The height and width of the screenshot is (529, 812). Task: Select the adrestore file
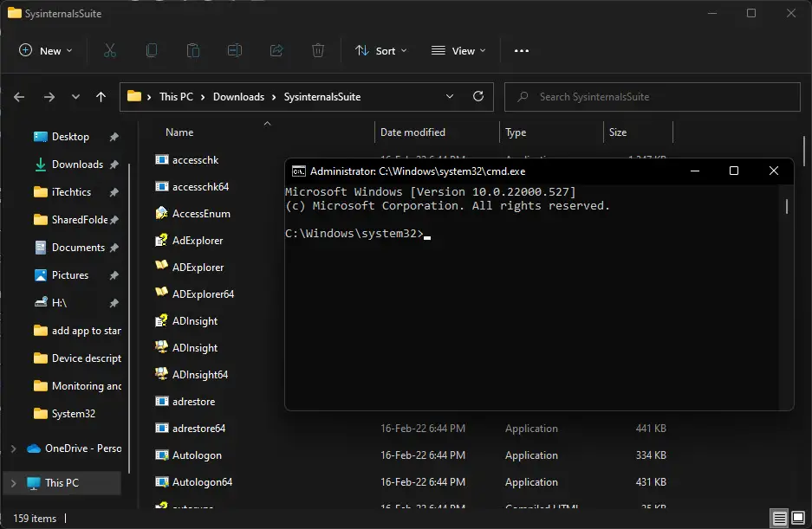coord(193,402)
